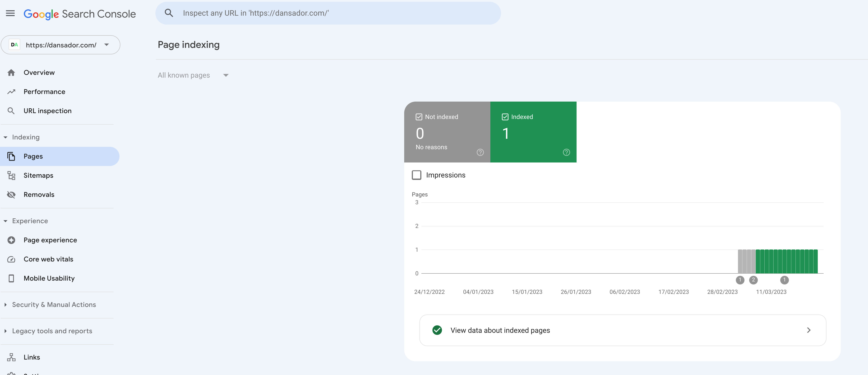Click the No reasons text

(x=431, y=147)
